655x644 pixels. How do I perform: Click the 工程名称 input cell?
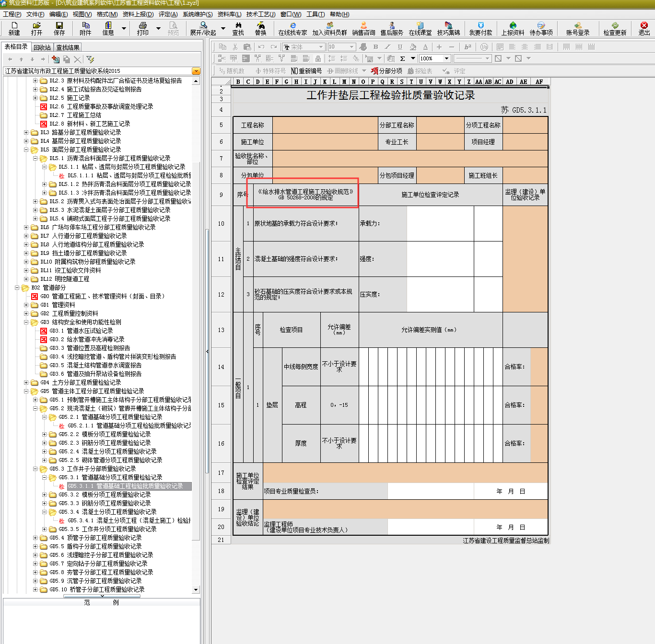coord(325,125)
